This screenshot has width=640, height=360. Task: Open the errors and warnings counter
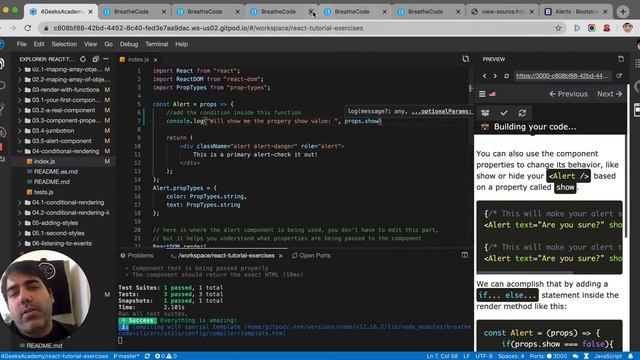[x=166, y=356]
